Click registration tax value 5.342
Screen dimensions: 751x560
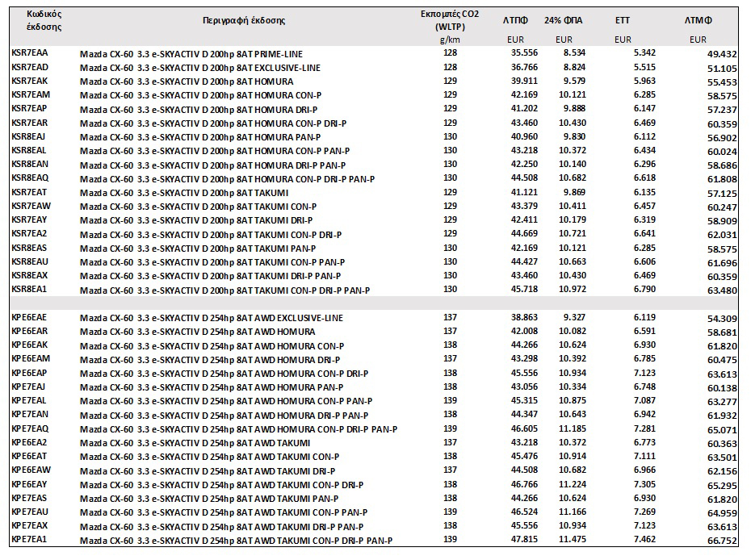pyautogui.click(x=644, y=52)
